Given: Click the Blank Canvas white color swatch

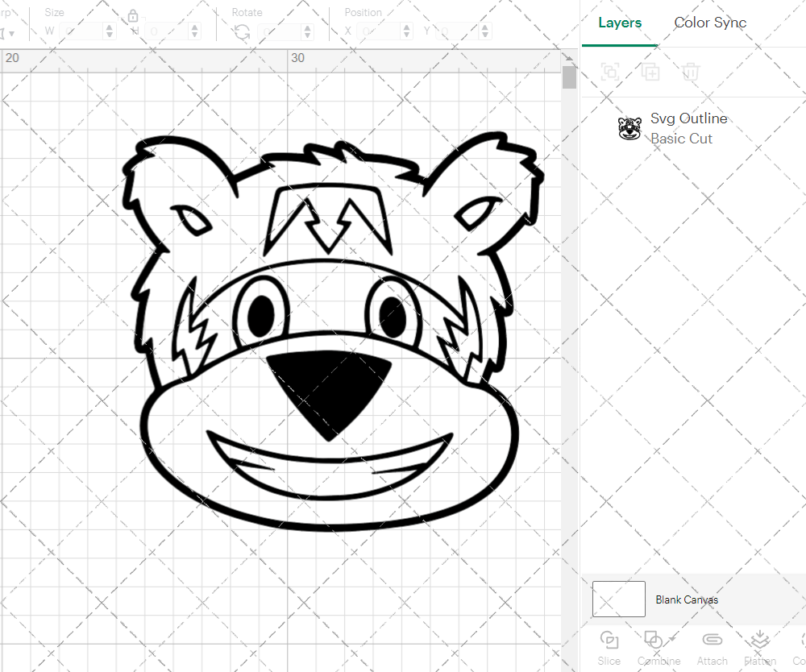Looking at the screenshot, I should click(617, 599).
